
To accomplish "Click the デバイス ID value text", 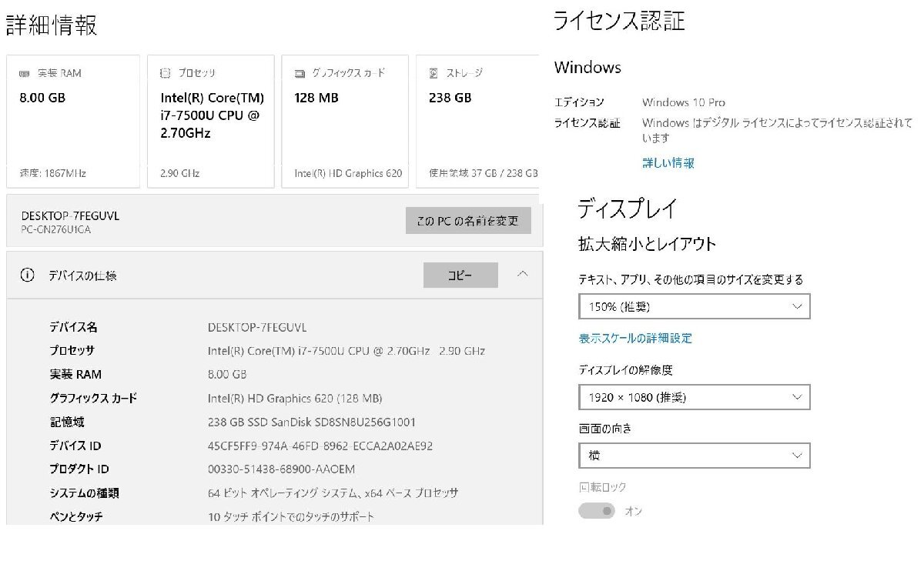I will tap(320, 446).
